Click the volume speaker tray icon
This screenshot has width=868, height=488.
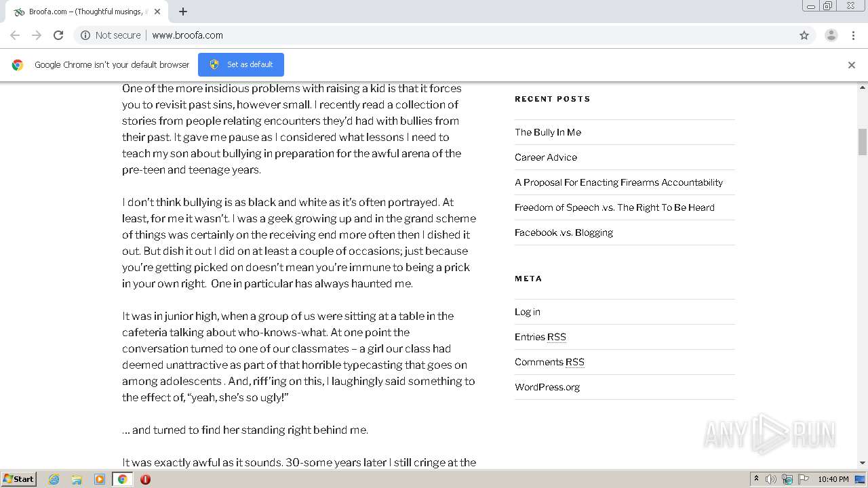pos(771,479)
